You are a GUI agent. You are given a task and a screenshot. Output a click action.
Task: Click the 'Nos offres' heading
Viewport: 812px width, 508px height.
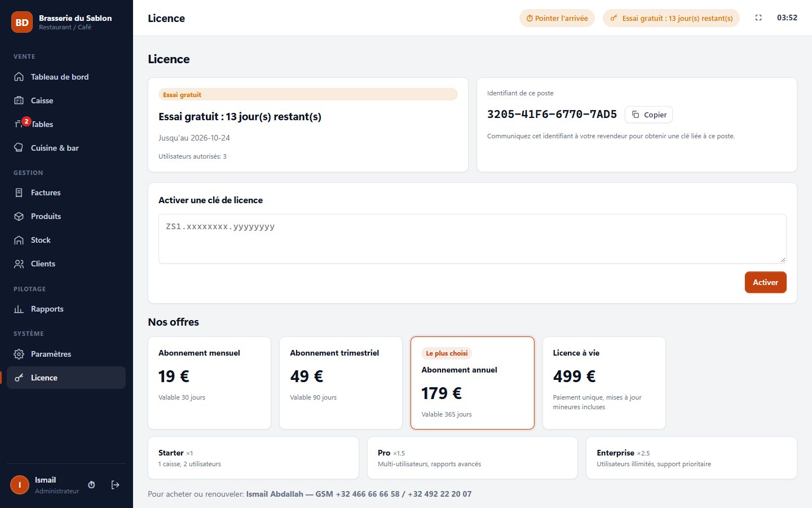click(x=173, y=322)
